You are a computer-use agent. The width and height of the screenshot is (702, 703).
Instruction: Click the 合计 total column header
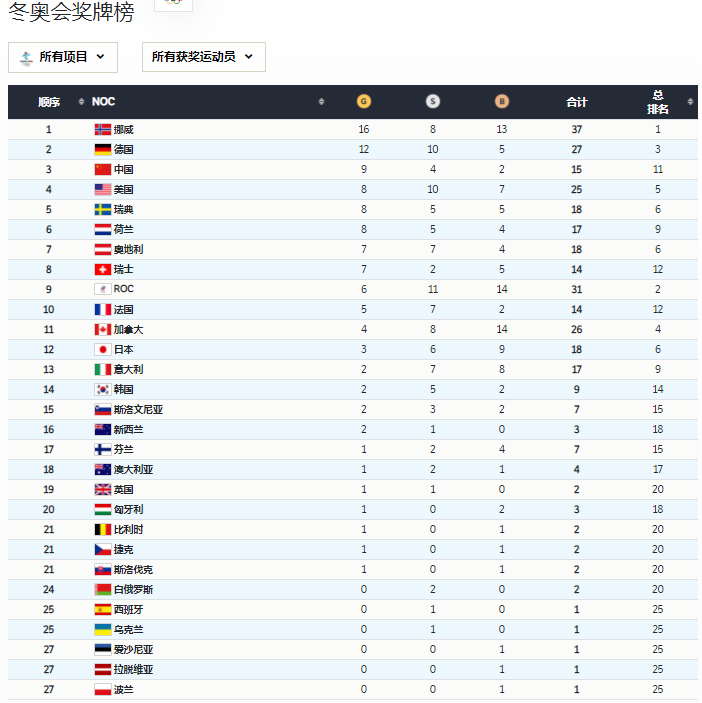[576, 102]
